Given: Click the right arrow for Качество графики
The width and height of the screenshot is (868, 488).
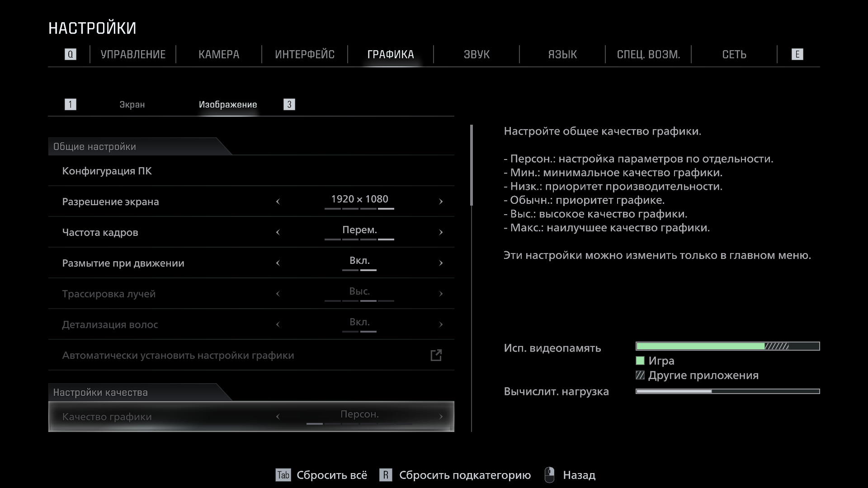Looking at the screenshot, I should 441,417.
